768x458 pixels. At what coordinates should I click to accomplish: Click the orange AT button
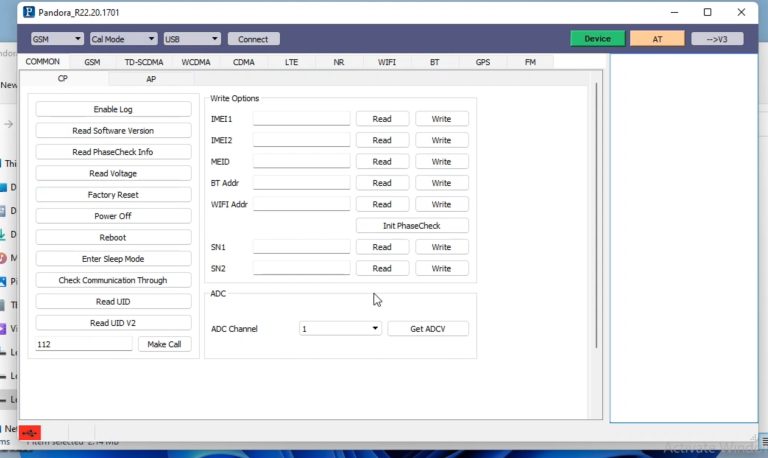tap(657, 39)
